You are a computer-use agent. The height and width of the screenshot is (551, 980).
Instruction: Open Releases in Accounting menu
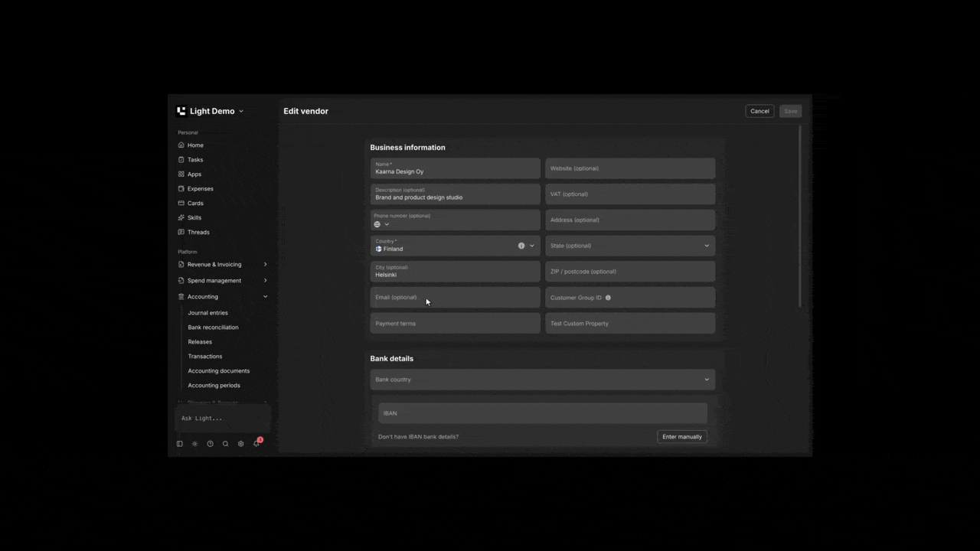coord(200,342)
